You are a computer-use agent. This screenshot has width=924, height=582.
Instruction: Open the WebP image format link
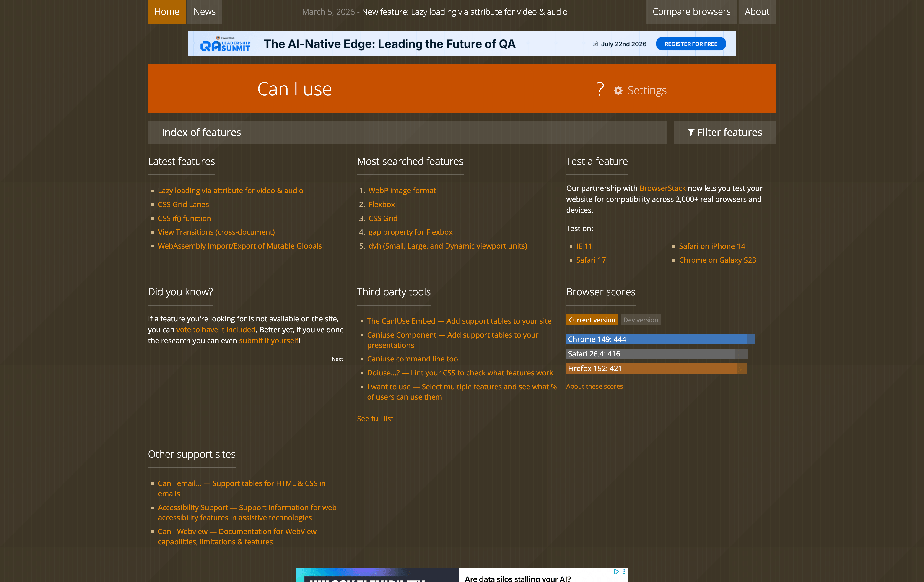(402, 191)
